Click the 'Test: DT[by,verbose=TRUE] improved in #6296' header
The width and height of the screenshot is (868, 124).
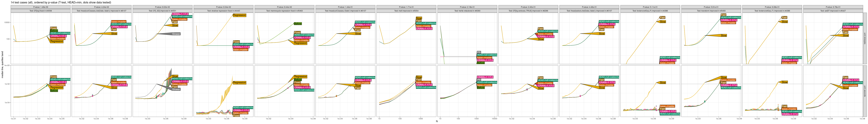click(x=528, y=11)
